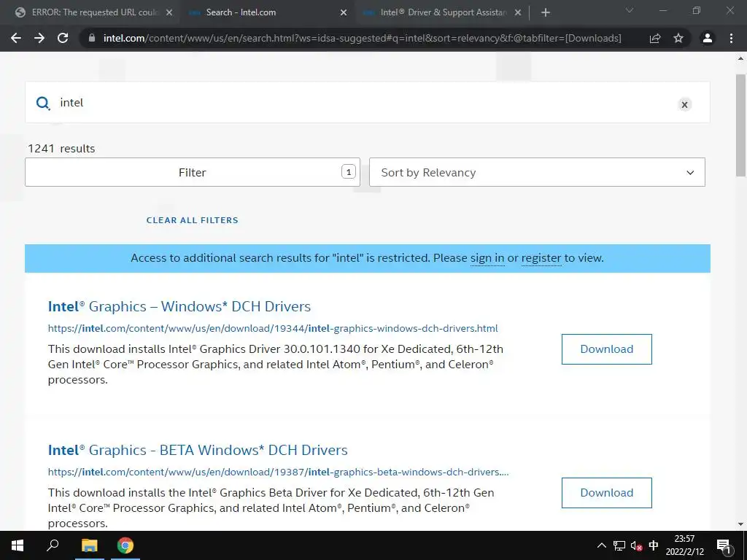Open the Windows Start menu

(x=18, y=545)
